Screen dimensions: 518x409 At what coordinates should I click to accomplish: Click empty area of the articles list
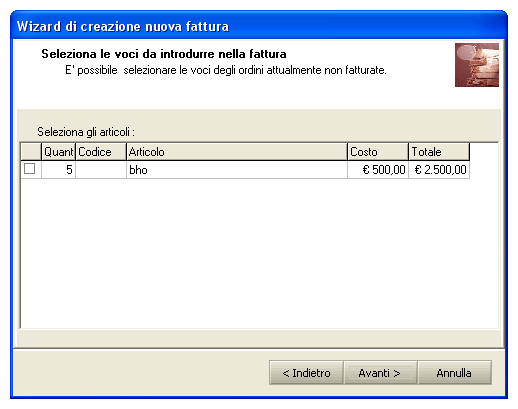(259, 253)
